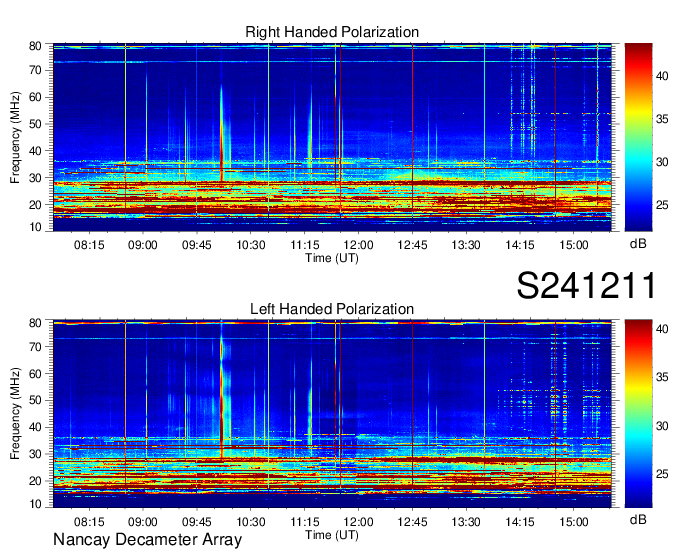Select the 10:30 time tick under upper plot

pos(251,245)
